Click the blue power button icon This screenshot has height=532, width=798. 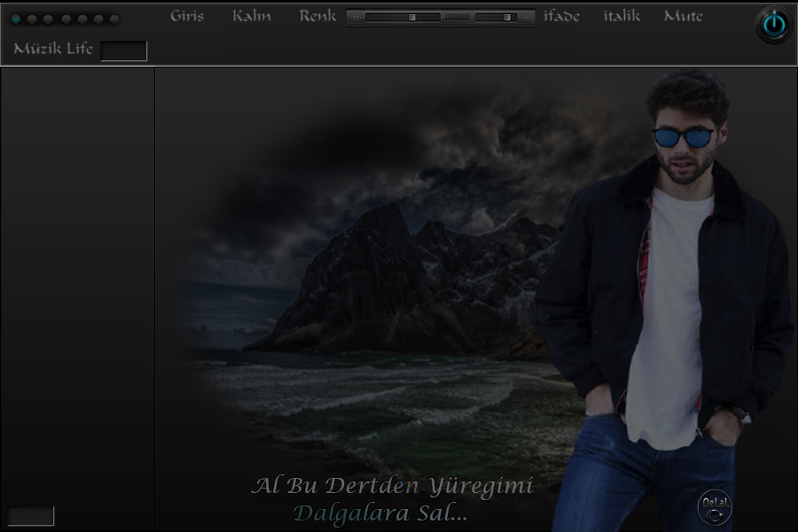[x=774, y=25]
